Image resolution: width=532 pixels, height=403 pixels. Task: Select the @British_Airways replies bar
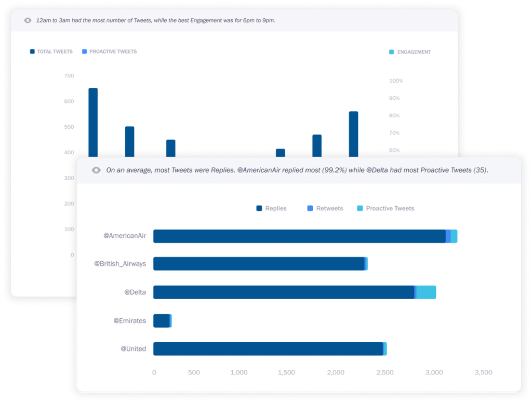point(259,264)
